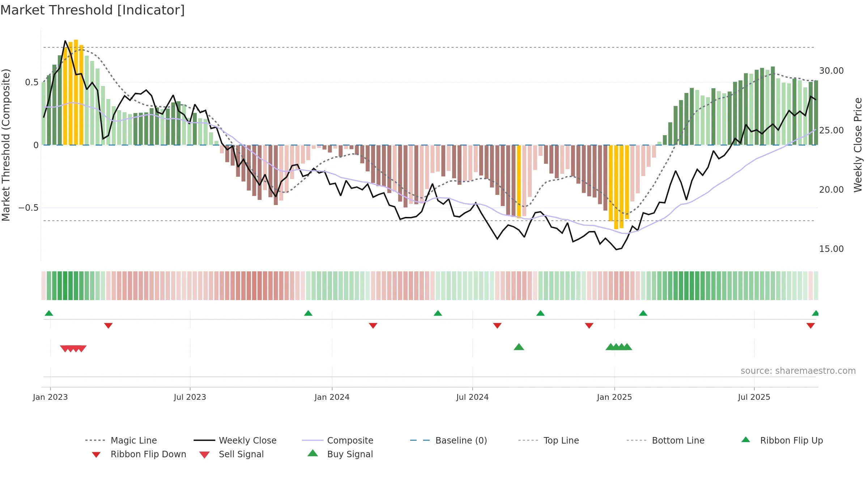This screenshot has height=488, width=868.
Task: Toggle the Ribbon Flip Down legend entry
Action: click(x=139, y=454)
